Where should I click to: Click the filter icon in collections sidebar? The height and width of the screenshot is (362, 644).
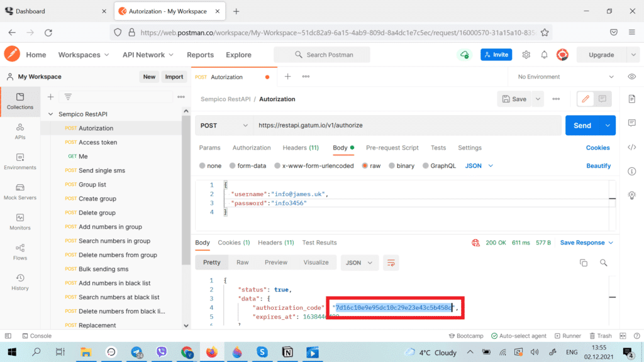click(x=68, y=97)
